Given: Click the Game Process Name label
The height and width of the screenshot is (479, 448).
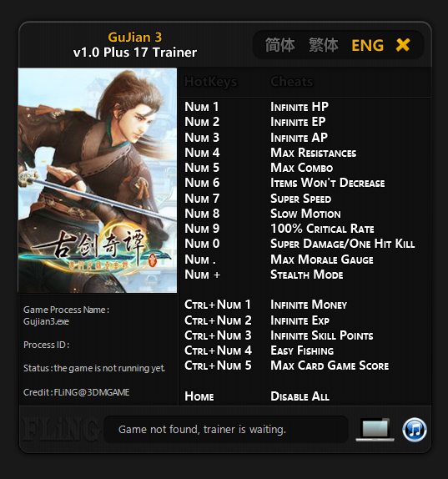Looking at the screenshot, I should click(x=66, y=310).
